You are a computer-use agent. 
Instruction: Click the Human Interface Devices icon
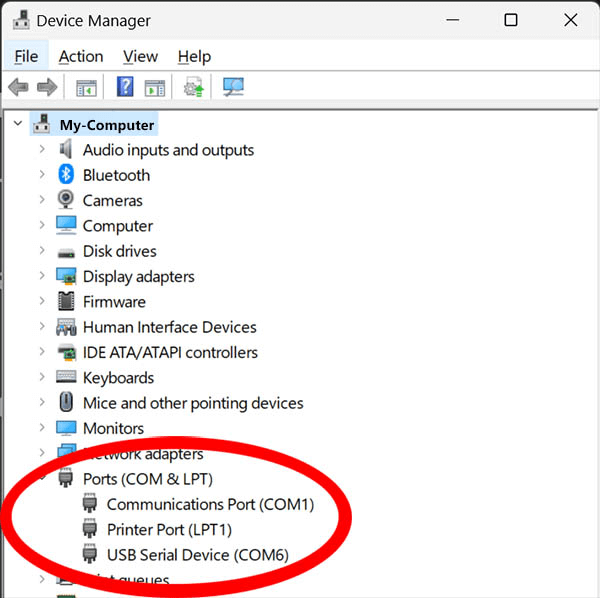point(66,327)
